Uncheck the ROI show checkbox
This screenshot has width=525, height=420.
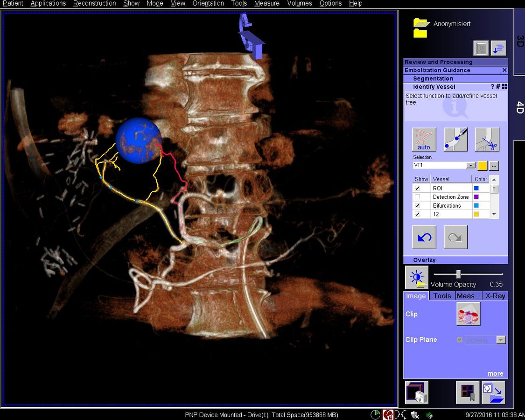pyautogui.click(x=417, y=188)
